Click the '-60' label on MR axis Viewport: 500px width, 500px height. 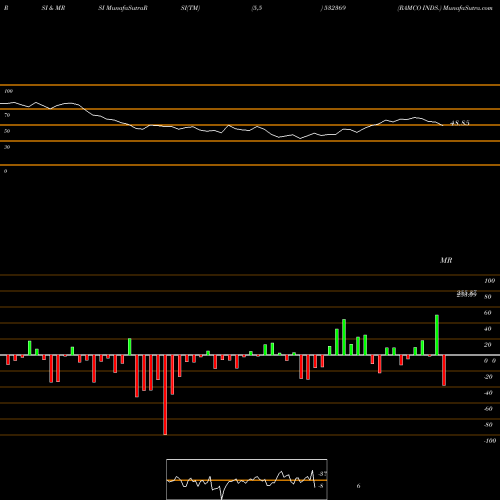pyautogui.click(x=488, y=409)
